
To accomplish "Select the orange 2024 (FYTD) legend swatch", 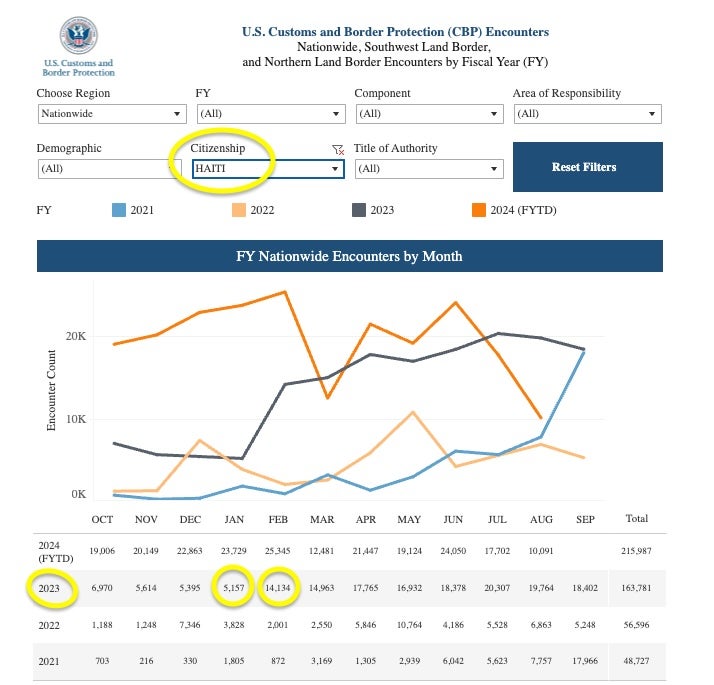I will point(478,210).
